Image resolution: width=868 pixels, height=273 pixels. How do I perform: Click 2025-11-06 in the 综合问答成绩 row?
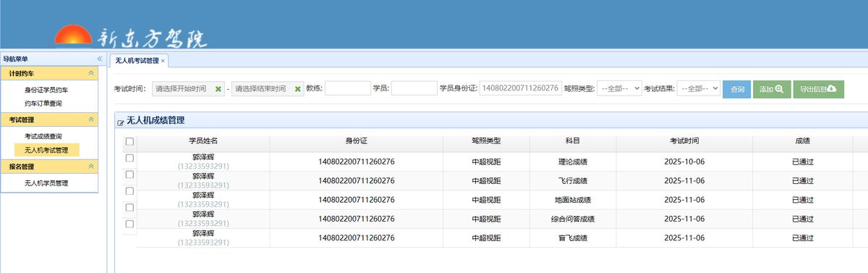684,219
